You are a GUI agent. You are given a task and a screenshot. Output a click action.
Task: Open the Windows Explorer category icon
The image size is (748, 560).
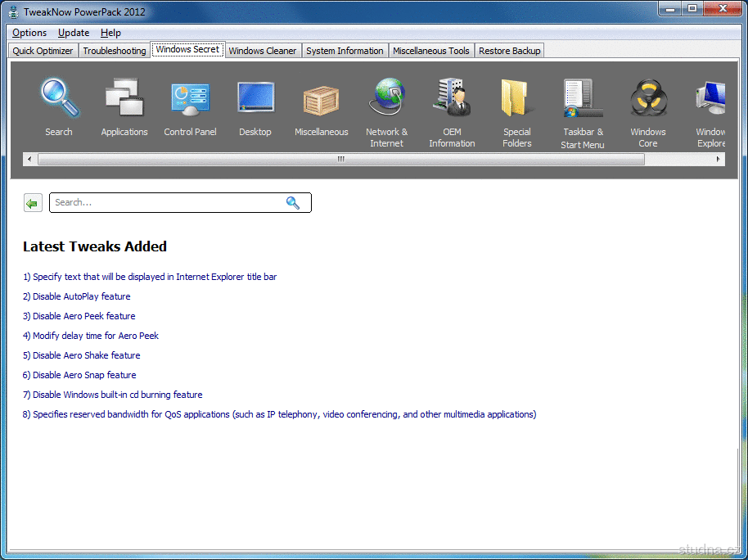[710, 98]
